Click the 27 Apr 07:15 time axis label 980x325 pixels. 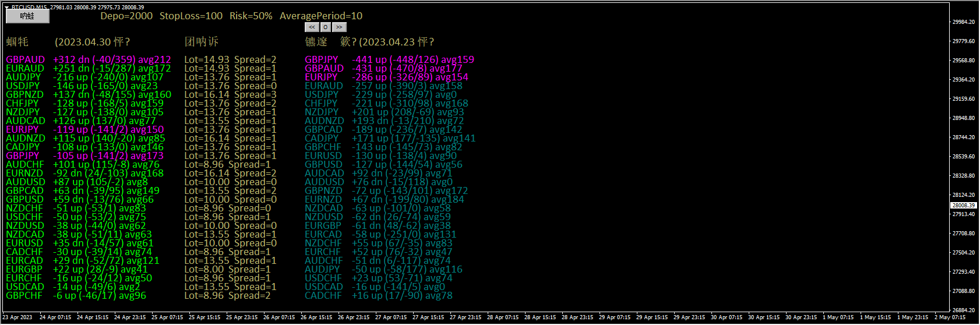pos(391,317)
